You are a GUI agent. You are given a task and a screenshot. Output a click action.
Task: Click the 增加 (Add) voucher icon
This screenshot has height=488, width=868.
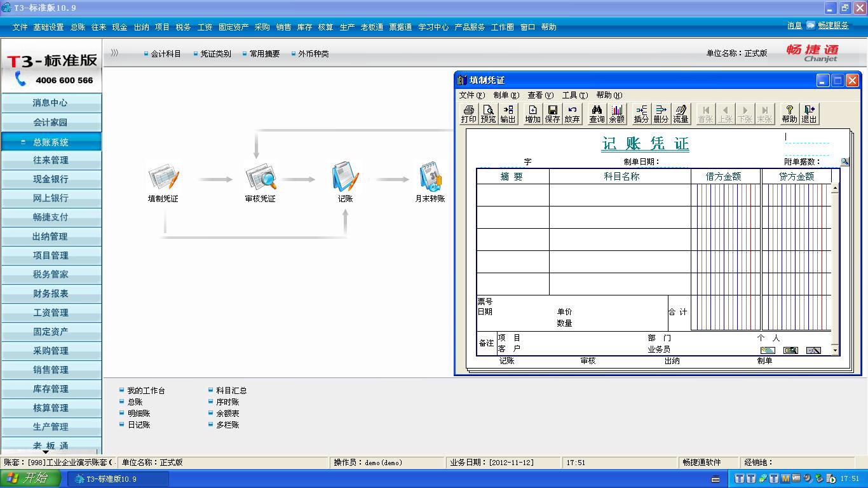coord(532,114)
